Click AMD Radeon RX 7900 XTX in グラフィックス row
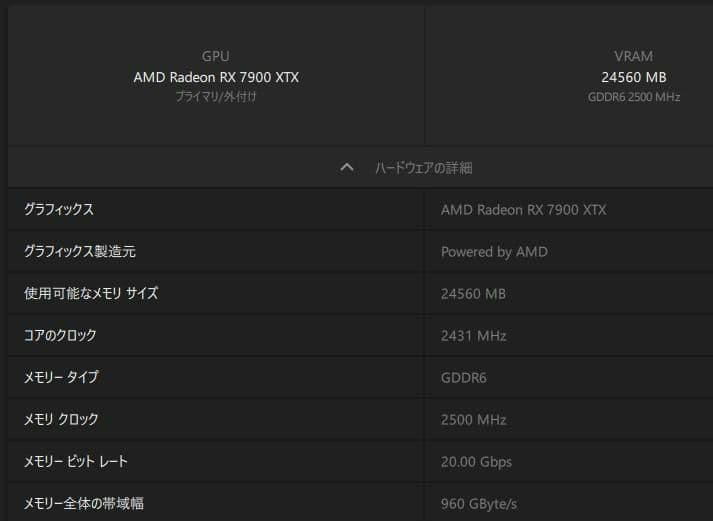This screenshot has height=521, width=713. [x=523, y=210]
